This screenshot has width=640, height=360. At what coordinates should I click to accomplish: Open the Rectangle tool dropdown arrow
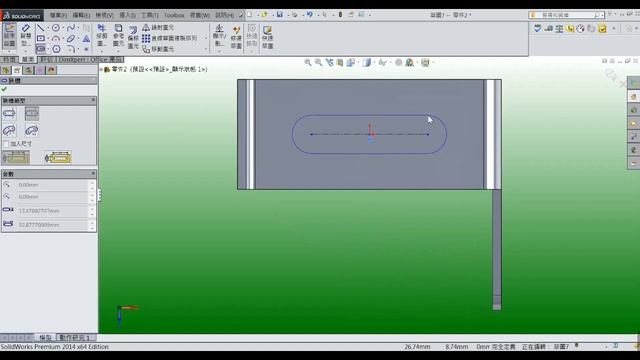point(48,38)
